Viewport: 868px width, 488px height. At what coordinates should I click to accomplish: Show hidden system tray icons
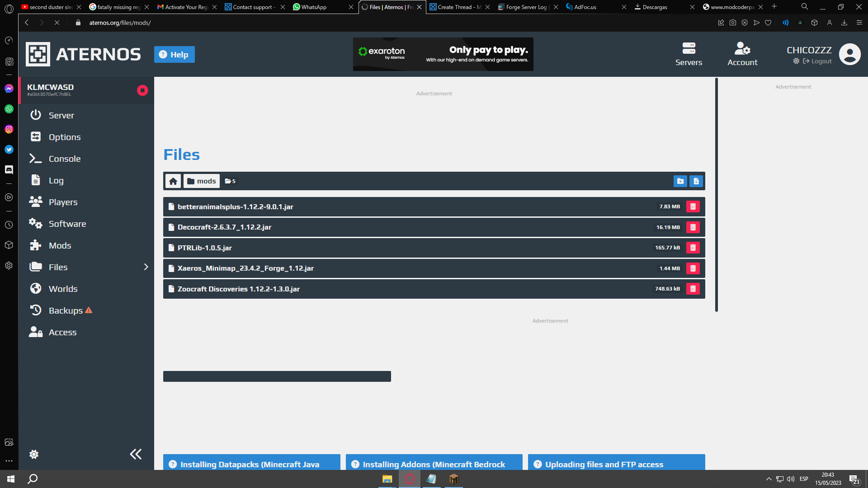769,479
